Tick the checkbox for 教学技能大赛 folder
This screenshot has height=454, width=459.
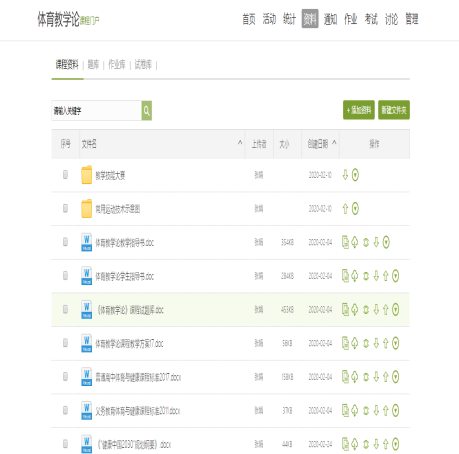coord(65,175)
